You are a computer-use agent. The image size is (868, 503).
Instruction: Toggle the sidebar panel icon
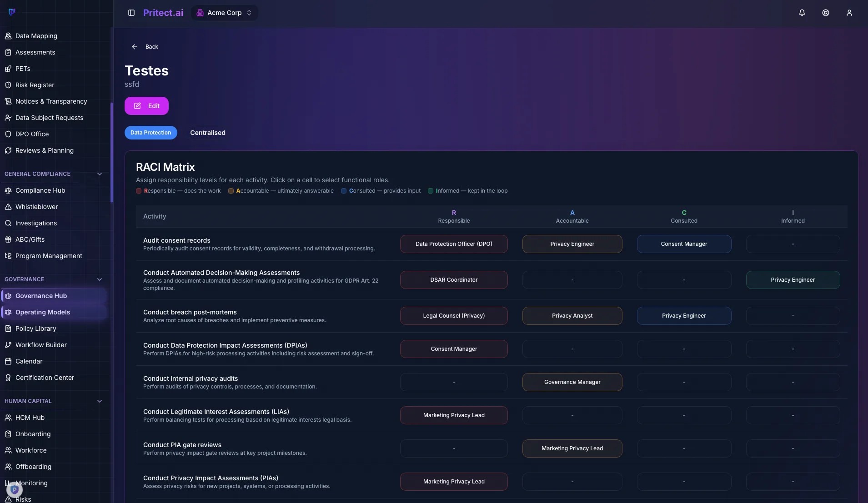131,13
